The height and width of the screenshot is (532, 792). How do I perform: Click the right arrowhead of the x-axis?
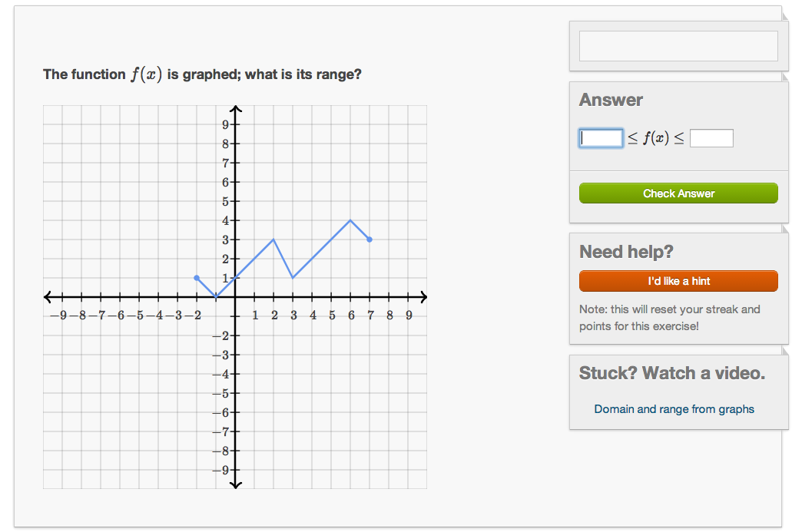(x=423, y=297)
